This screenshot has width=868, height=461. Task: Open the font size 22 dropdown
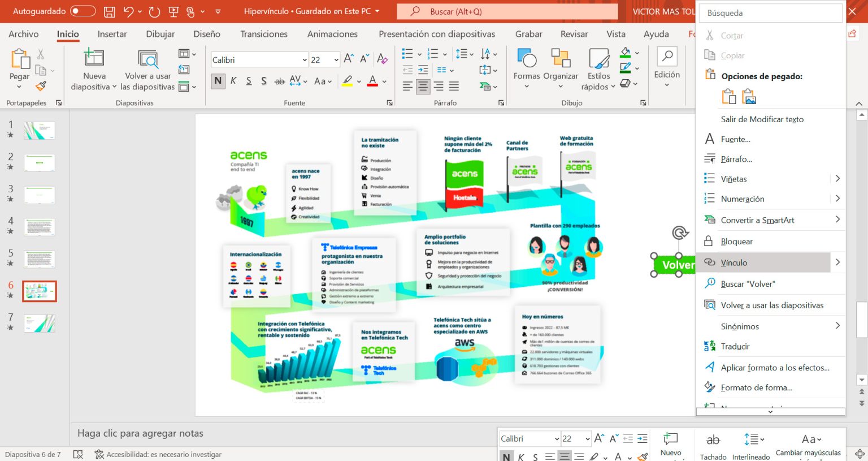[336, 60]
